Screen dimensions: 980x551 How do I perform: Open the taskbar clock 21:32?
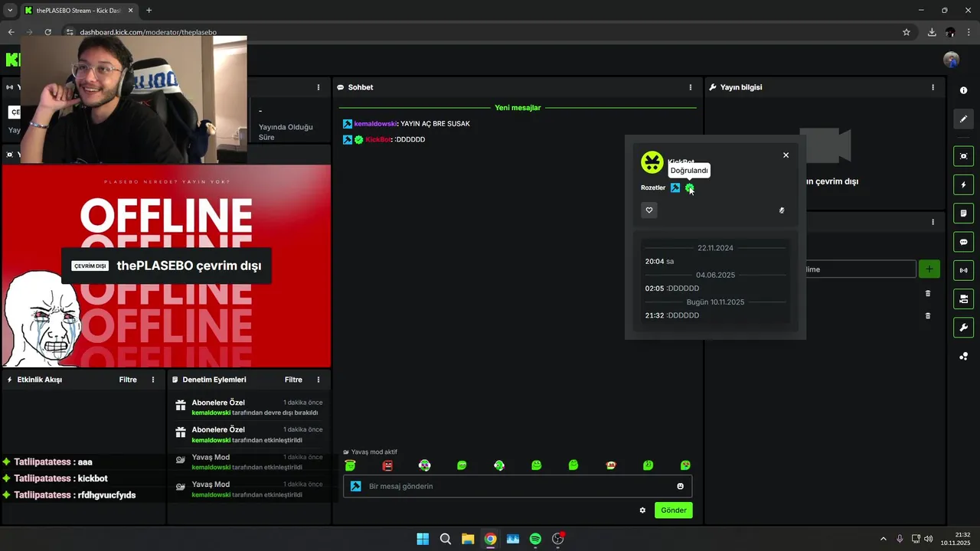pos(957,539)
